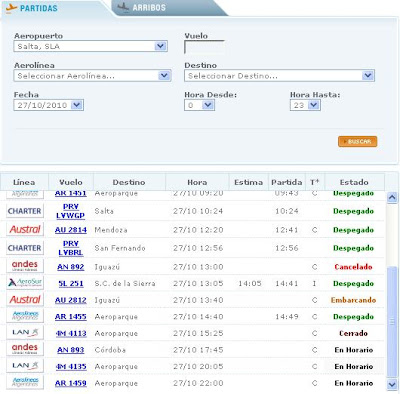Click destination Mendoza
The width and height of the screenshot is (400, 394).
(x=111, y=230)
